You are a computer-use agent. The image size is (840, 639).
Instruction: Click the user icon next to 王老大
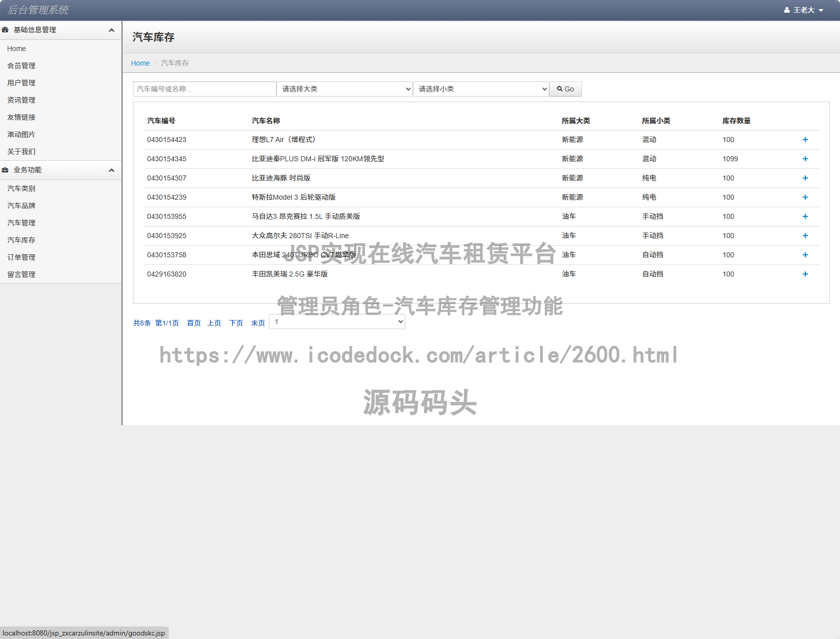[x=786, y=10]
